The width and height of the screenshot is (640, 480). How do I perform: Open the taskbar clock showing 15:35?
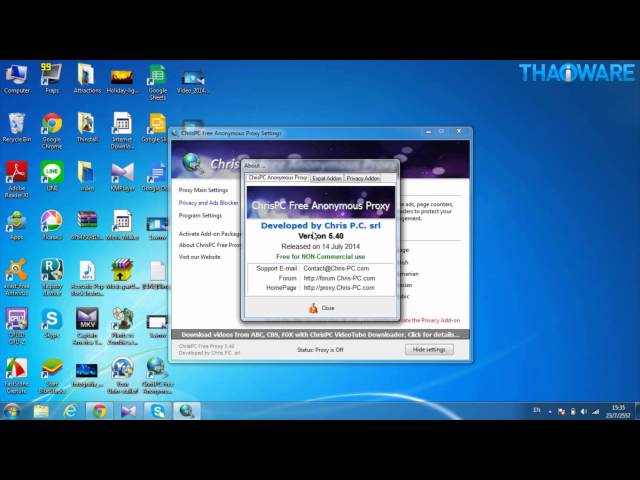coord(618,411)
